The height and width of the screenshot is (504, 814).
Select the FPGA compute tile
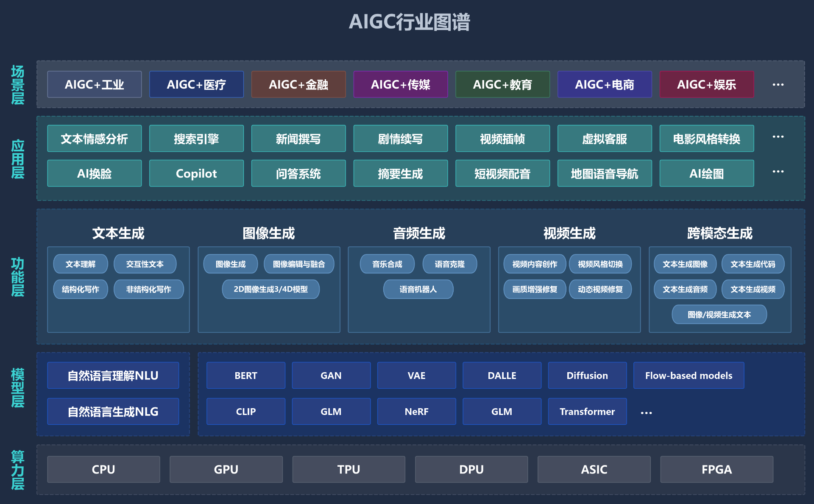tap(716, 469)
